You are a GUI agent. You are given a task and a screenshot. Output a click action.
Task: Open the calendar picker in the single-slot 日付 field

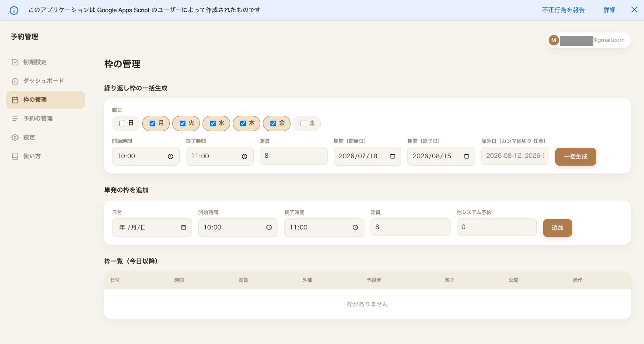pos(183,227)
